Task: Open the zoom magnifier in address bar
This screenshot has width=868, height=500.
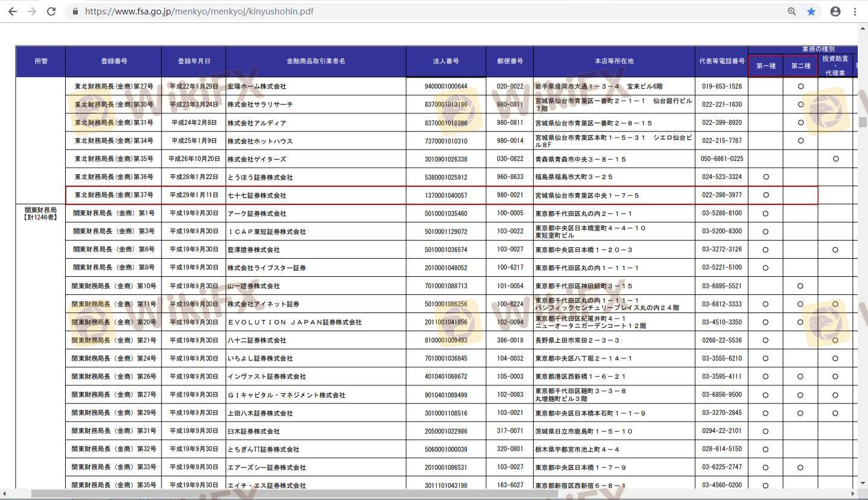Action: (792, 11)
